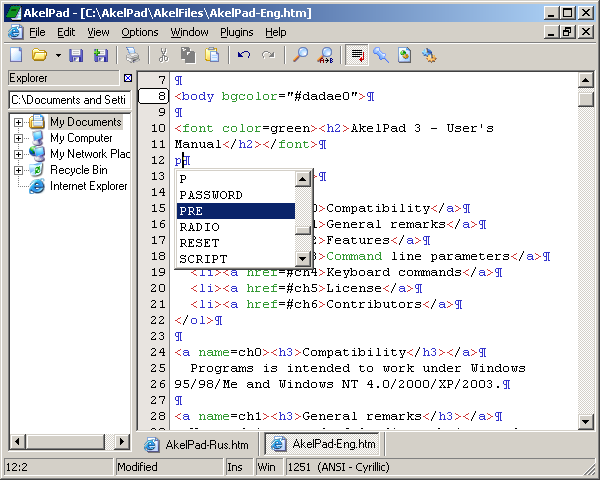Image resolution: width=600 pixels, height=480 pixels.
Task: Open Find with the magnifier icon
Action: 301,55
